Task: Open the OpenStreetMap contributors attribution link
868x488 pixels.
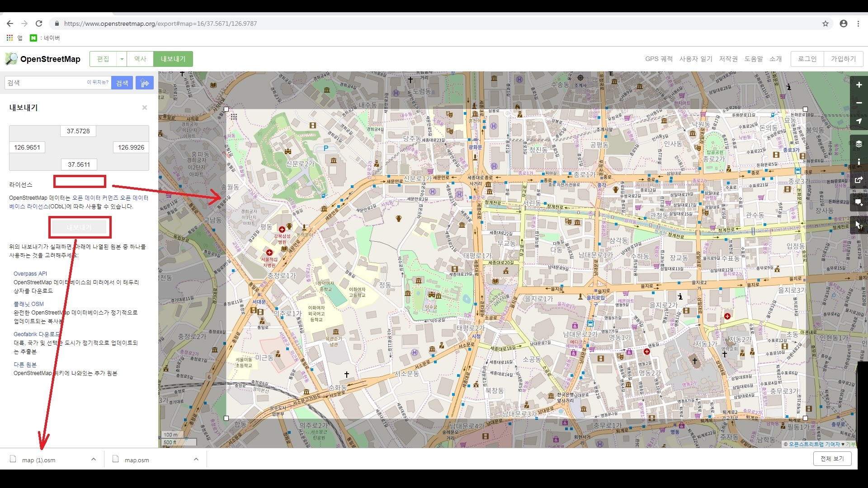Action: 815,444
